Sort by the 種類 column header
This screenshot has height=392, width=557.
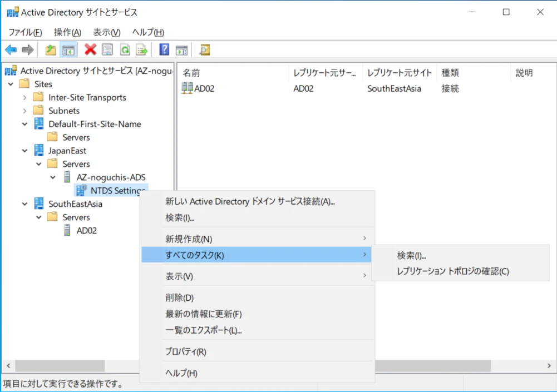click(474, 73)
